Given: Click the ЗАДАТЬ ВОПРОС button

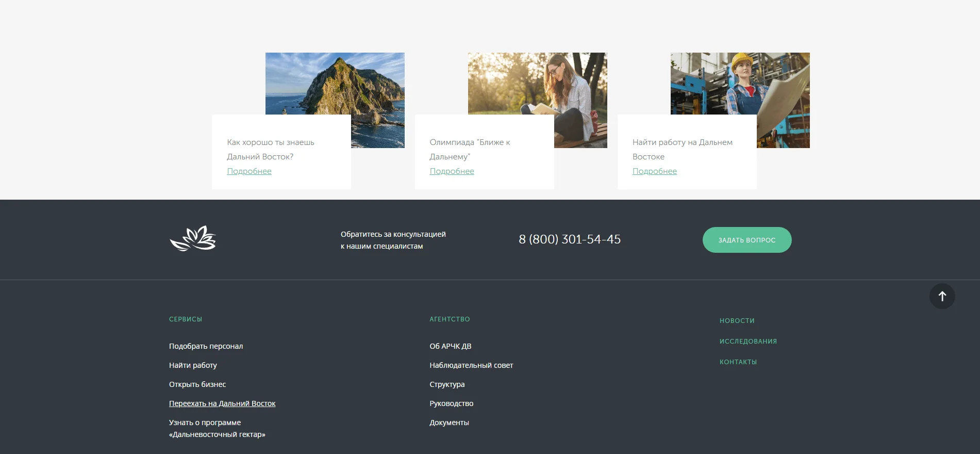Looking at the screenshot, I should pyautogui.click(x=746, y=240).
